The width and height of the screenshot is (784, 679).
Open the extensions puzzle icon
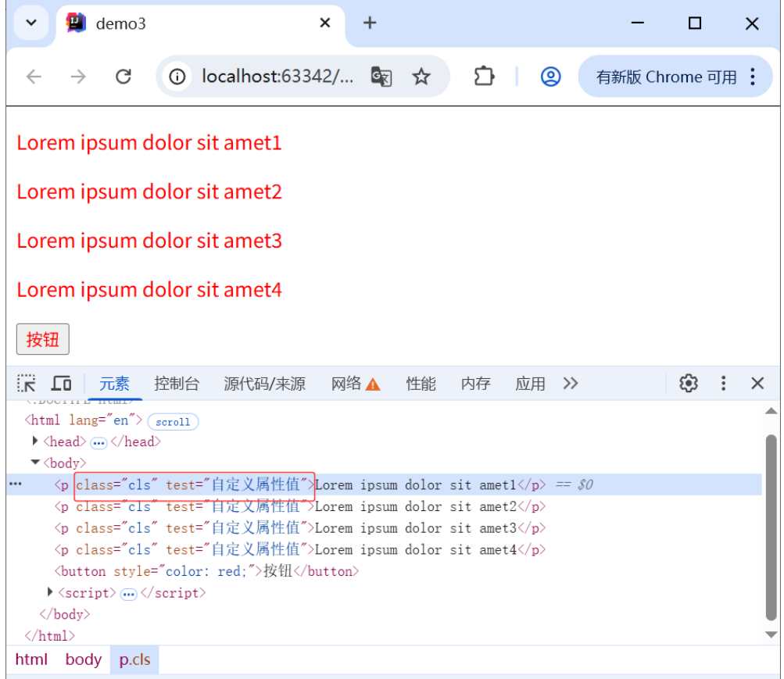(484, 77)
